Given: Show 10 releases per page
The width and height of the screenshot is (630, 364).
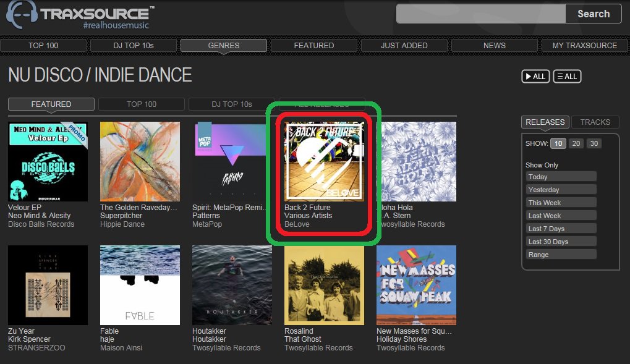Looking at the screenshot, I should (558, 143).
